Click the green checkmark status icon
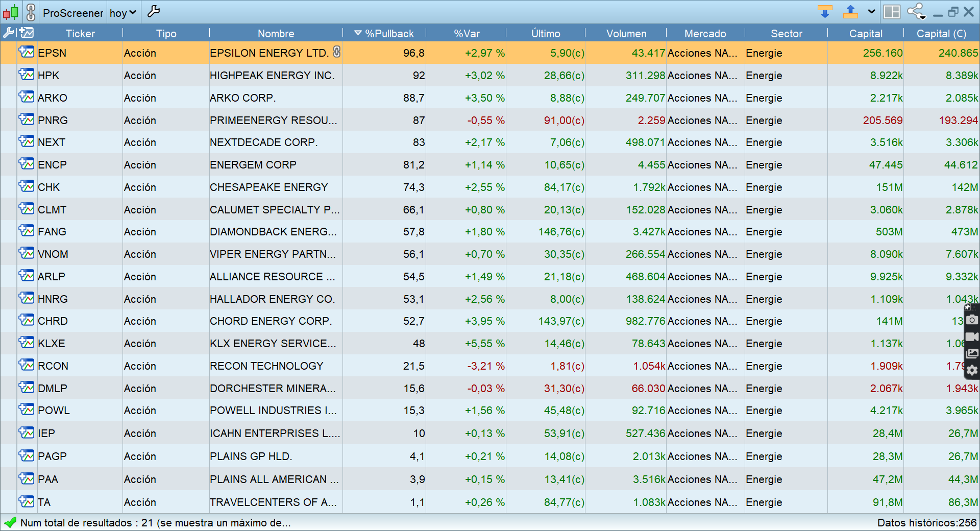 point(10,522)
